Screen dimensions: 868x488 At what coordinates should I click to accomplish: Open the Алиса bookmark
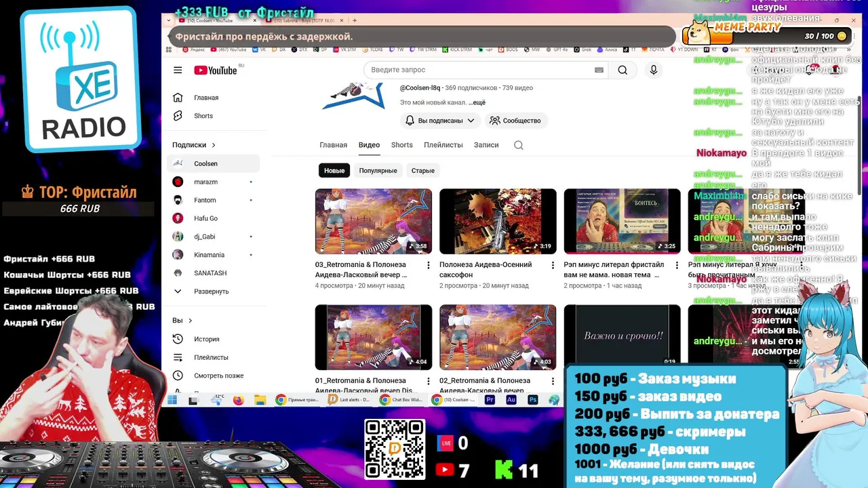[x=606, y=49]
